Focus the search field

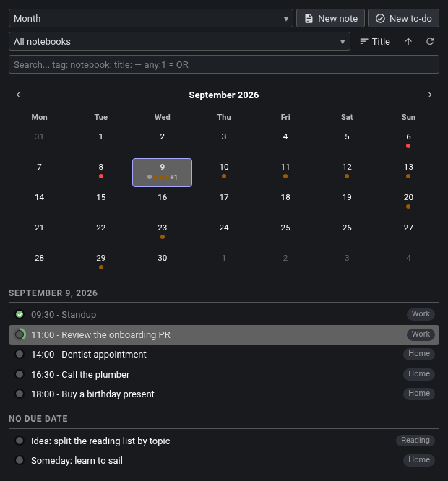pyautogui.click(x=224, y=64)
